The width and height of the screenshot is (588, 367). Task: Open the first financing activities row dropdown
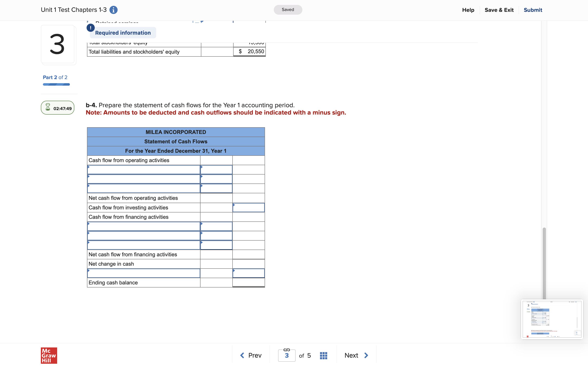tap(143, 226)
